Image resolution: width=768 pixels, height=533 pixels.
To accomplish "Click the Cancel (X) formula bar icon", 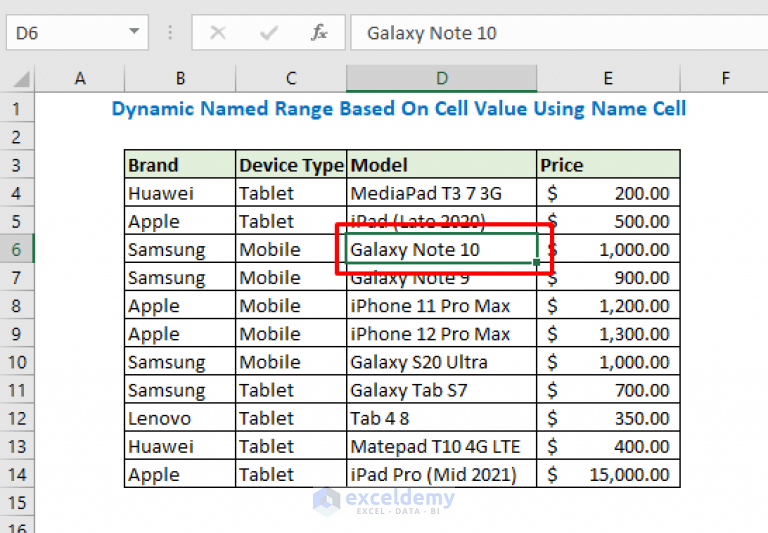I will tap(218, 33).
